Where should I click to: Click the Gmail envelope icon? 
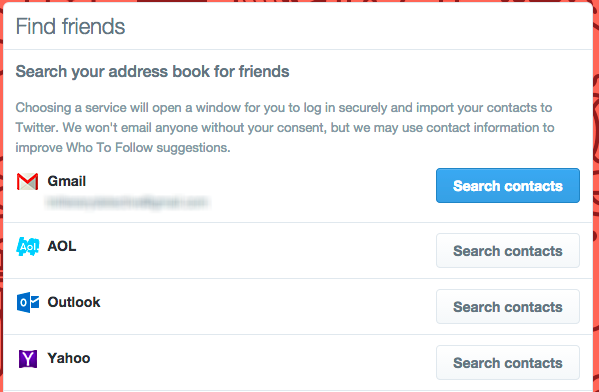pyautogui.click(x=28, y=181)
